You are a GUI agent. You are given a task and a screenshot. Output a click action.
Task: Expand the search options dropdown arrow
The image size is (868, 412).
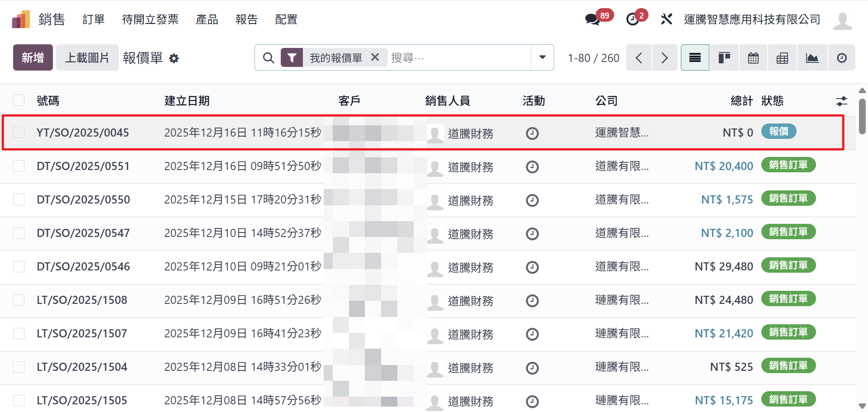(x=542, y=57)
